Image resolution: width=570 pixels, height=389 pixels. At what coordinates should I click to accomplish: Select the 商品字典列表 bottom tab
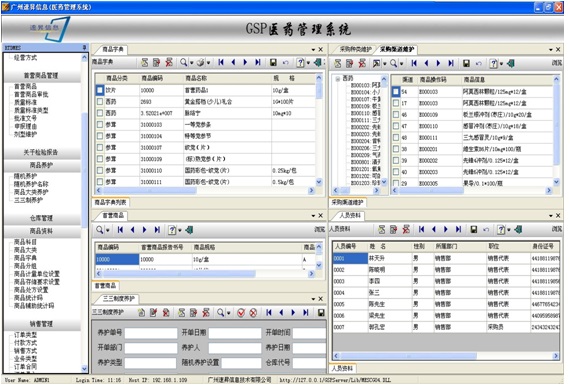point(110,202)
